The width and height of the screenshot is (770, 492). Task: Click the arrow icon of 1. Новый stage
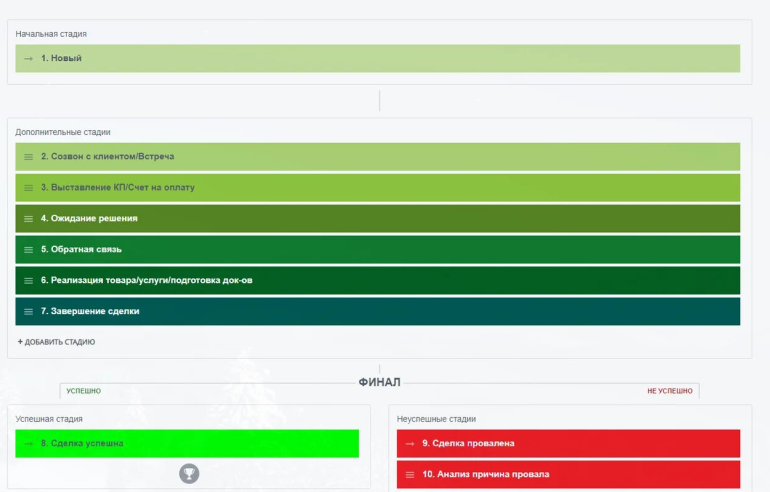pos(28,58)
